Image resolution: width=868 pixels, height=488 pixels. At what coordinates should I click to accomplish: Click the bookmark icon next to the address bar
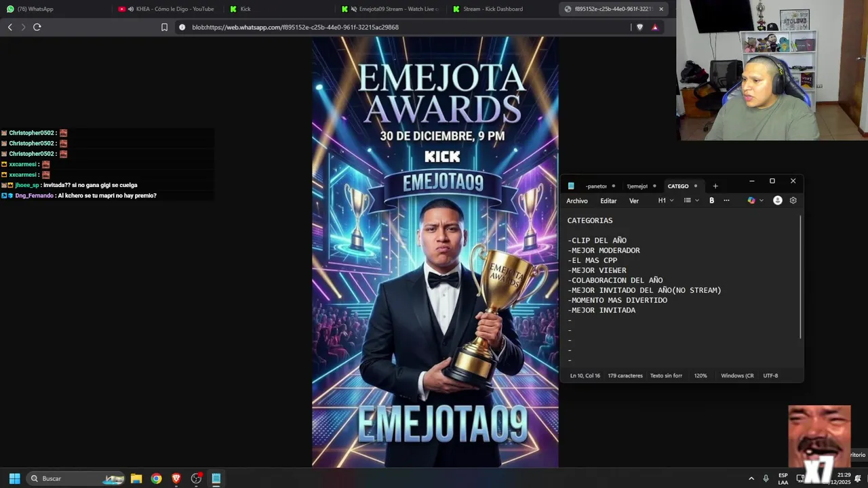[x=164, y=27]
